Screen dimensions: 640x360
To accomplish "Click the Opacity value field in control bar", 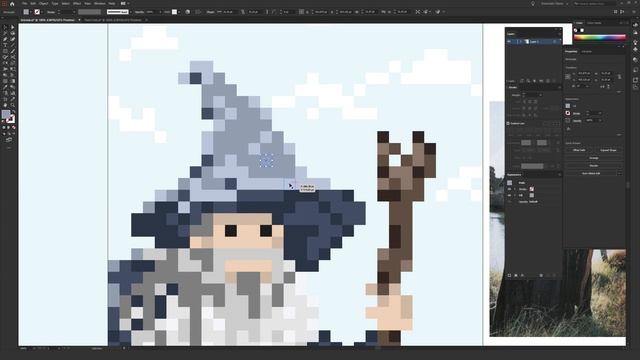I will pos(152,12).
